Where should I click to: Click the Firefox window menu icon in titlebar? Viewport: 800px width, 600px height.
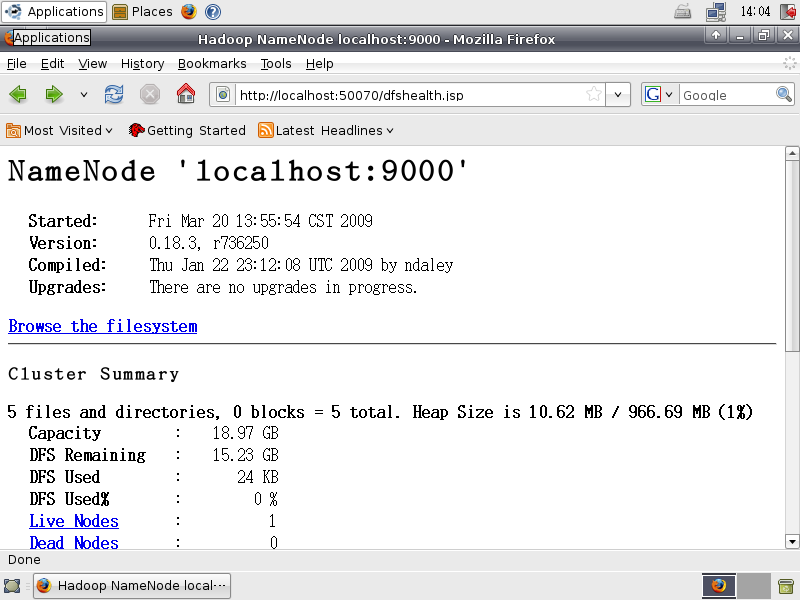[x=8, y=38]
